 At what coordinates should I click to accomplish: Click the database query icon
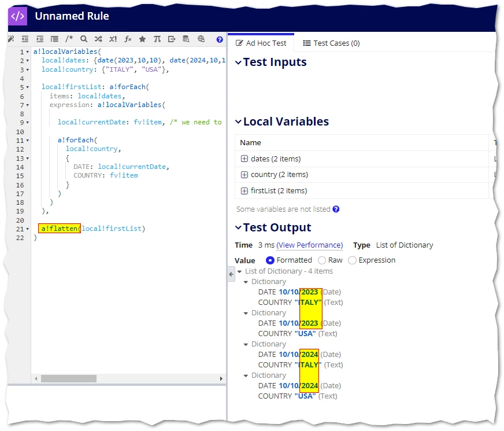(186, 39)
